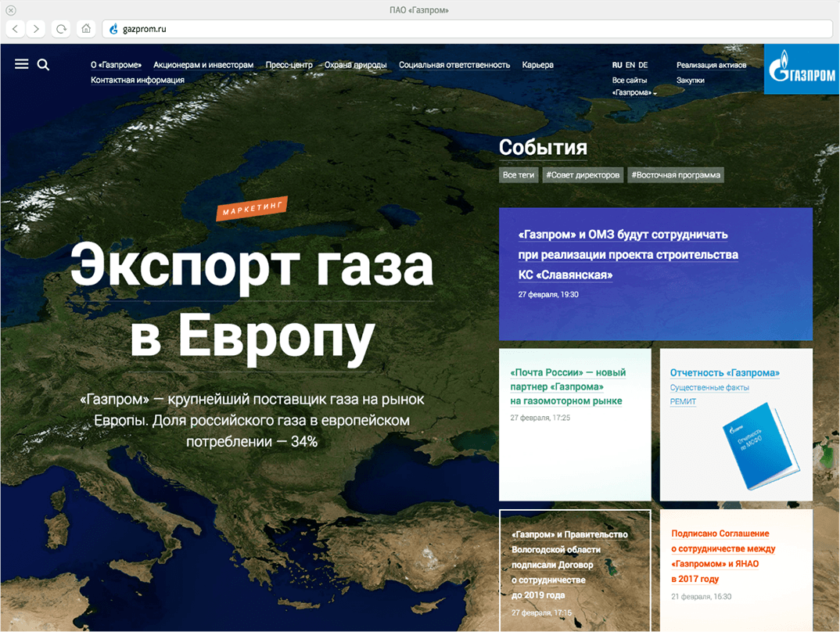Go to the browser home icon

86,29
